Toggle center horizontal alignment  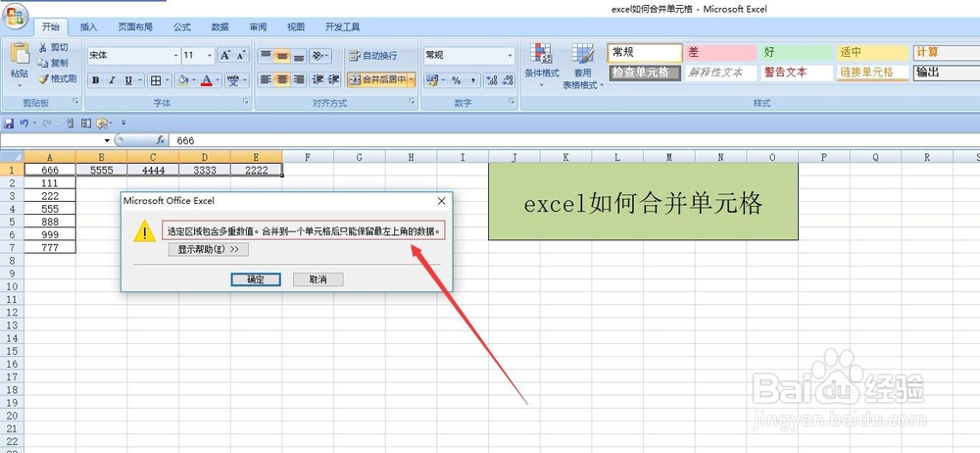coord(282,79)
